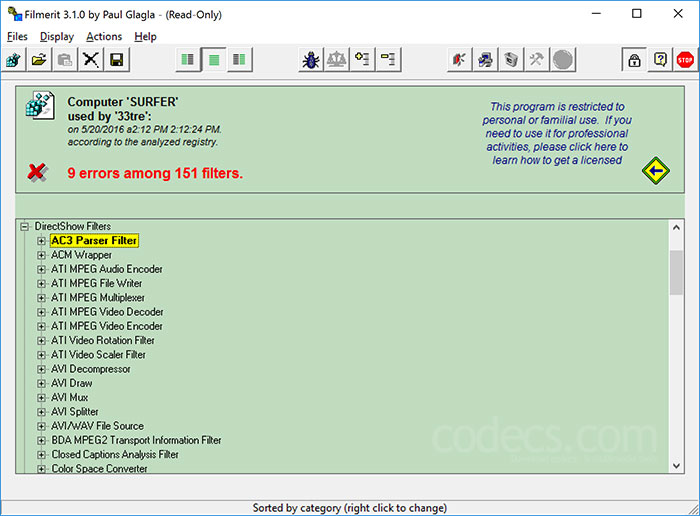Select BDA MPEG2 Transport Information Filter row
Image resolution: width=700 pixels, height=516 pixels.
click(x=136, y=441)
